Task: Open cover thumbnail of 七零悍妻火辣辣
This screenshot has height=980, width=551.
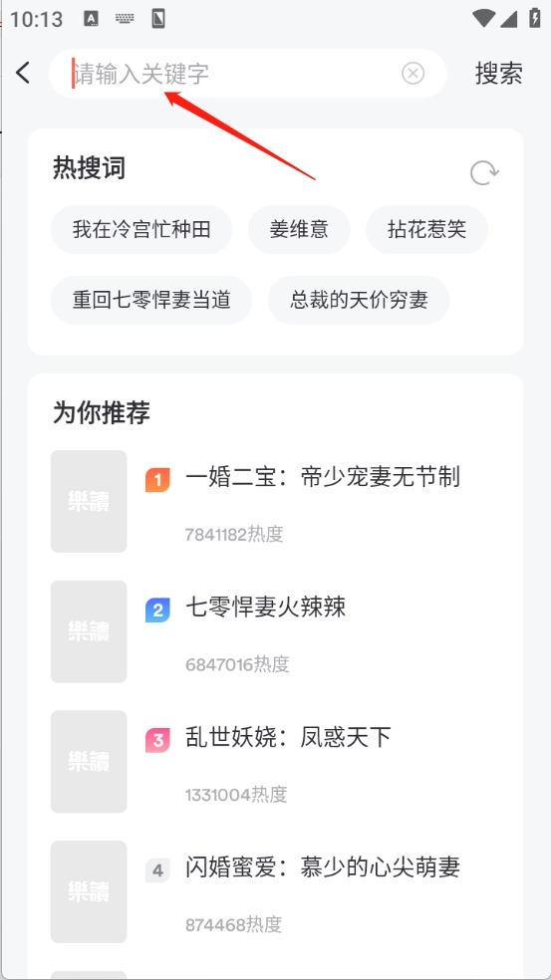Action: (89, 631)
